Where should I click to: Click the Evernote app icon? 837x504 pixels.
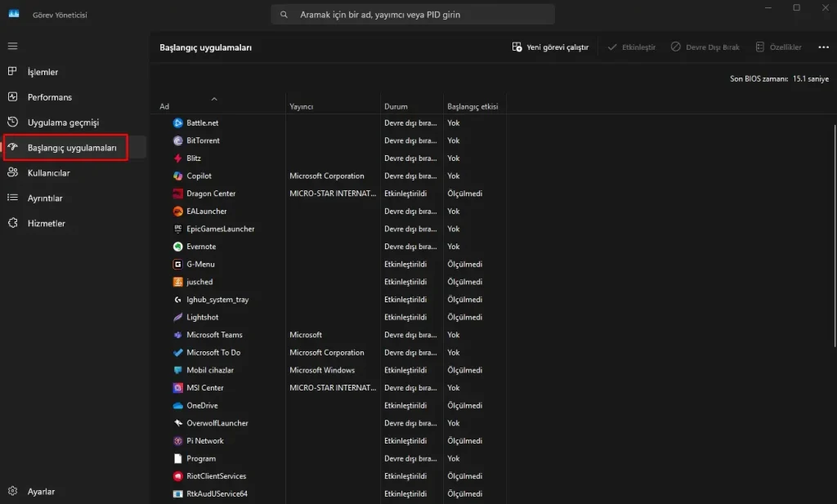click(177, 247)
